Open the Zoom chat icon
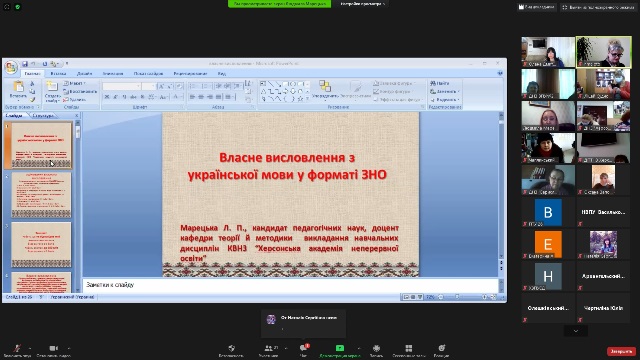640x360 pixels. 304,348
